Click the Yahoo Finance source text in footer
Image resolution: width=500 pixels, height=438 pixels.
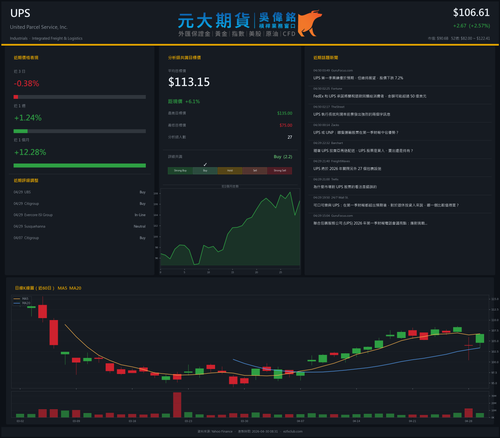[x=215, y=431]
